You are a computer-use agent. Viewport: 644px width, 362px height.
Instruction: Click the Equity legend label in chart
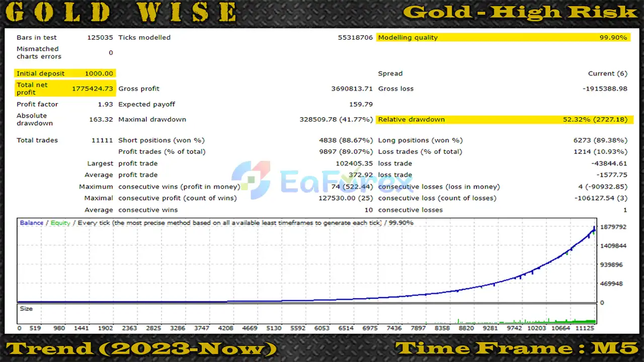pos(60,223)
